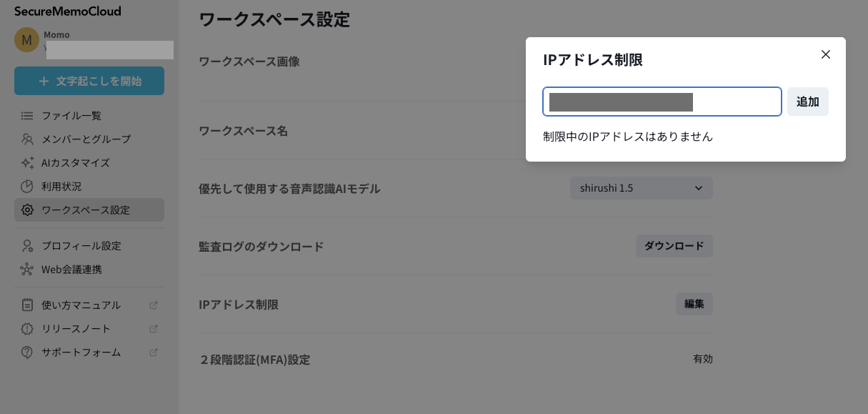Click 編集 next to IPアドレス制限
Screen dimensions: 868x414
pyautogui.click(x=694, y=304)
